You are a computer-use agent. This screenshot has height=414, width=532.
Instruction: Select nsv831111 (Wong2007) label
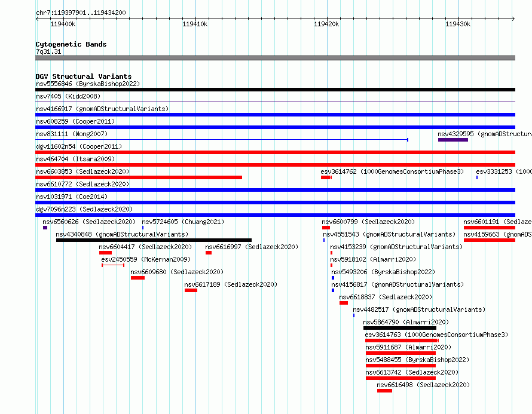click(x=72, y=134)
